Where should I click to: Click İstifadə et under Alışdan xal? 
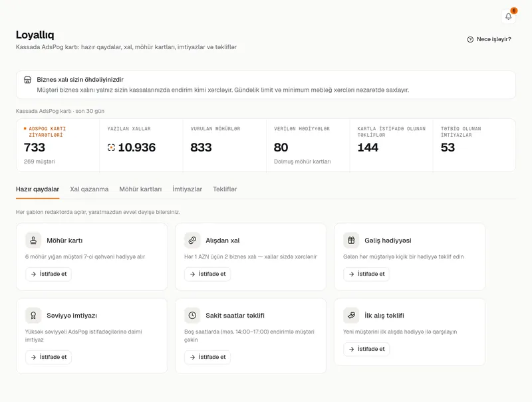pos(207,274)
